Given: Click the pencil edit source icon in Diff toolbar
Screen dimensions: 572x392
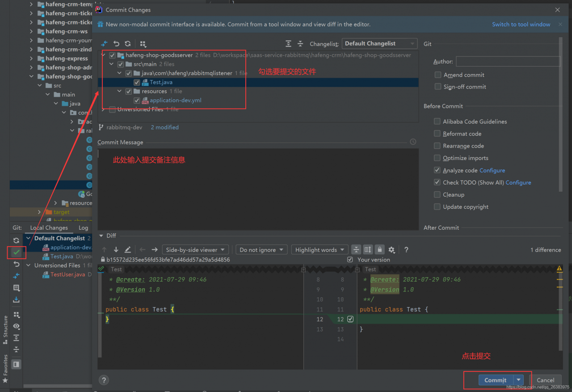Looking at the screenshot, I should 128,250.
